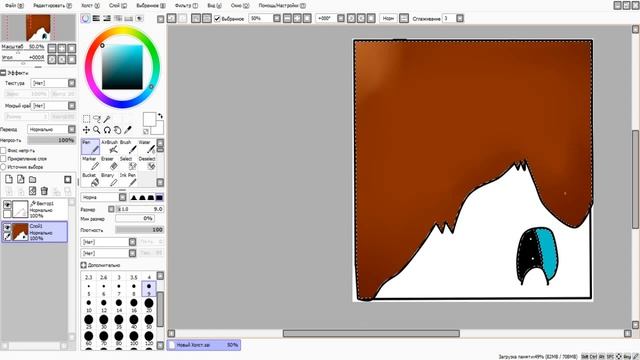This screenshot has height=360, width=640.
Task: Select the Water brush tool
Action: pos(147,147)
